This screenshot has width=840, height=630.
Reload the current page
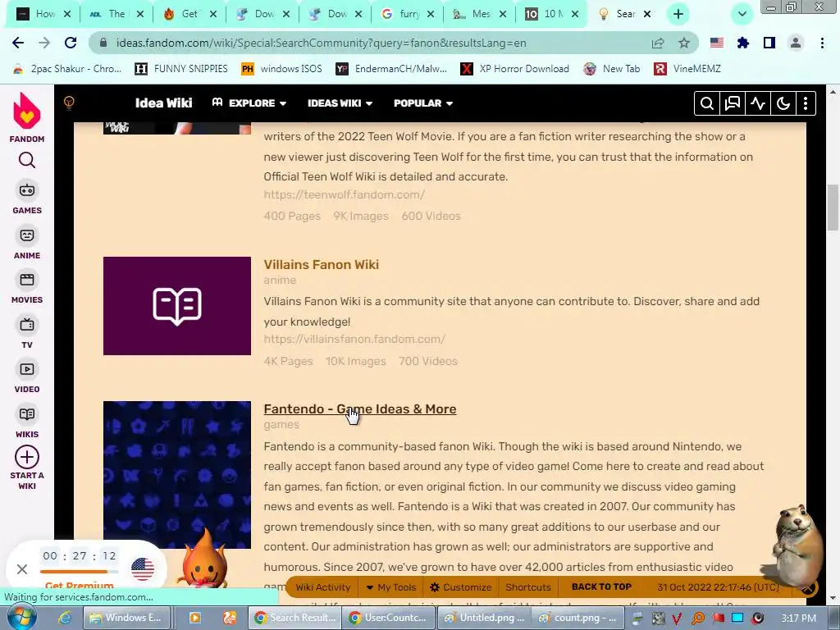[71, 43]
